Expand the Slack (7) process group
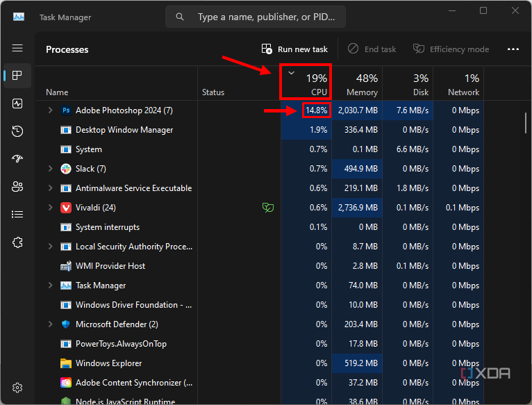This screenshot has height=405, width=532. pos(50,169)
